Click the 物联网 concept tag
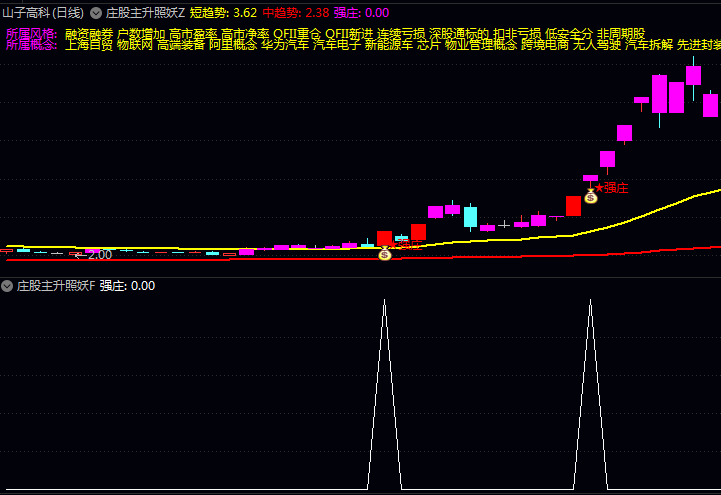The height and width of the screenshot is (495, 721). 135,45
